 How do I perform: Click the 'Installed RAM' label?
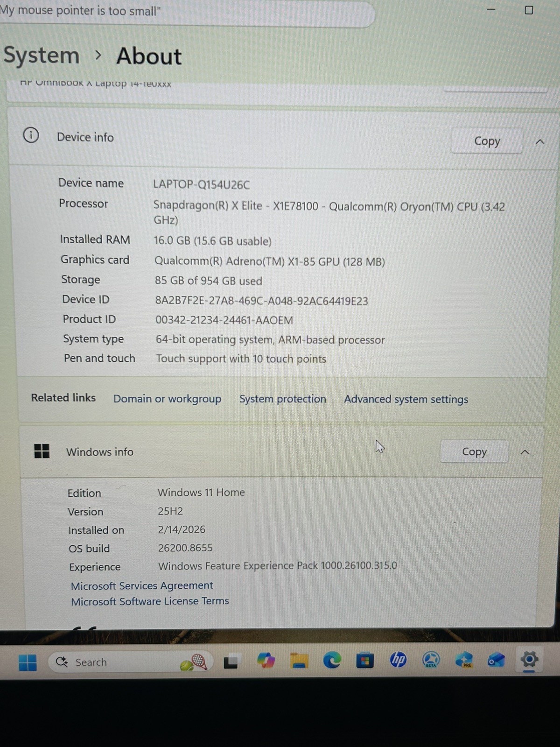(x=95, y=240)
